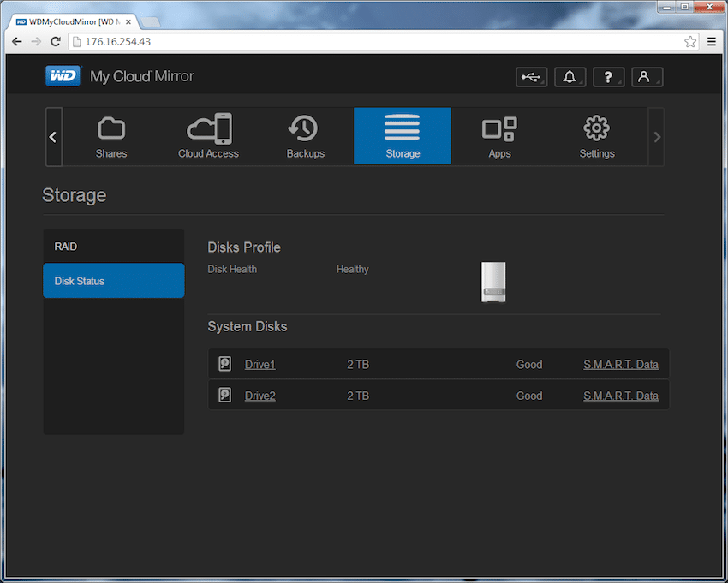Click the Good status for Drive1

pos(529,365)
